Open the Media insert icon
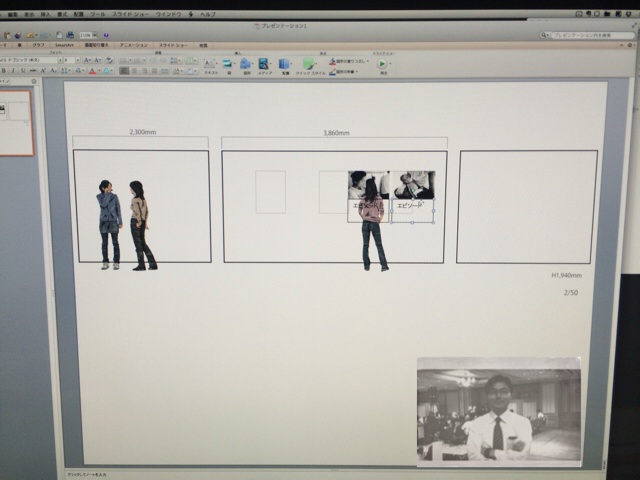This screenshot has width=640, height=480. point(264,63)
